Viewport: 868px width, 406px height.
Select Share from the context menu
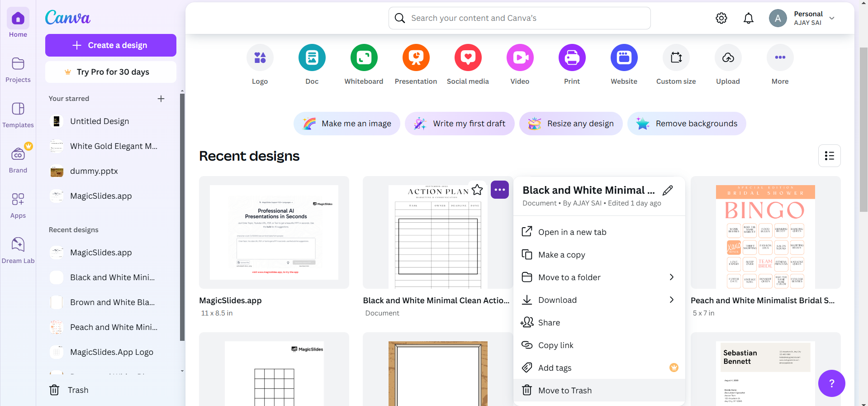click(x=599, y=323)
